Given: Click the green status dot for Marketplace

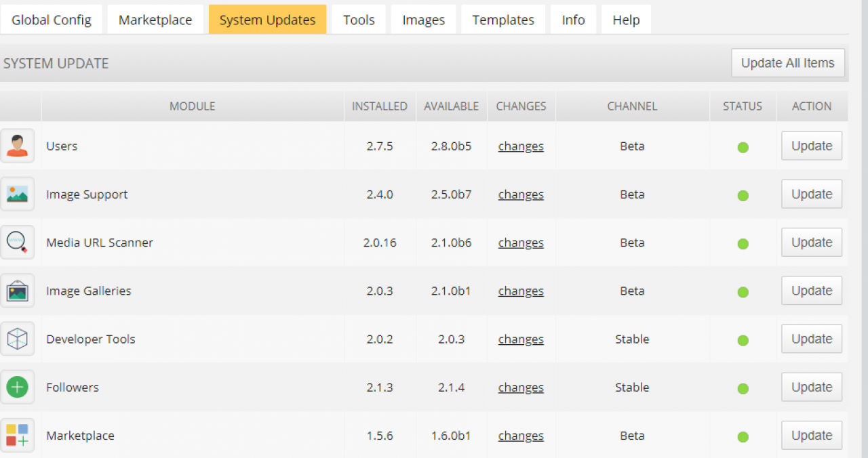Looking at the screenshot, I should [x=743, y=437].
